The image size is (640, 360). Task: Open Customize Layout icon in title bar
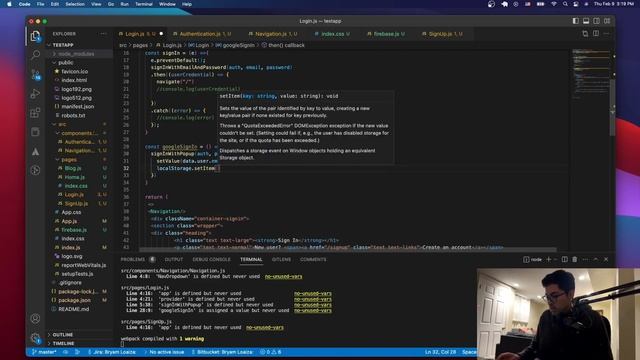[x=607, y=21]
